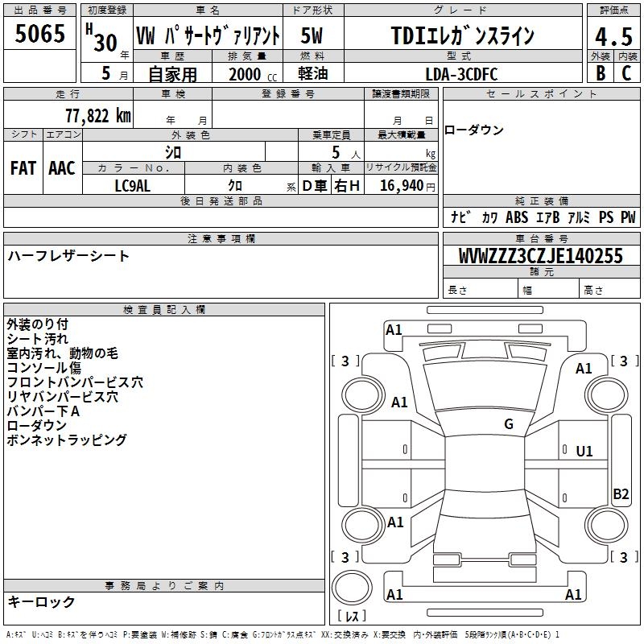The image size is (644, 644).
Task: Click the B2 damage marker on diagram
Action: (x=620, y=494)
